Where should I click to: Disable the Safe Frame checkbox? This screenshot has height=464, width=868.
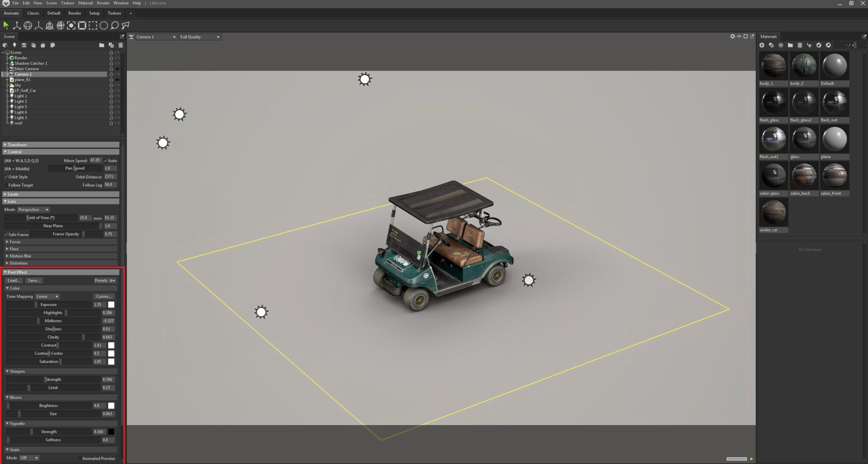pyautogui.click(x=6, y=234)
